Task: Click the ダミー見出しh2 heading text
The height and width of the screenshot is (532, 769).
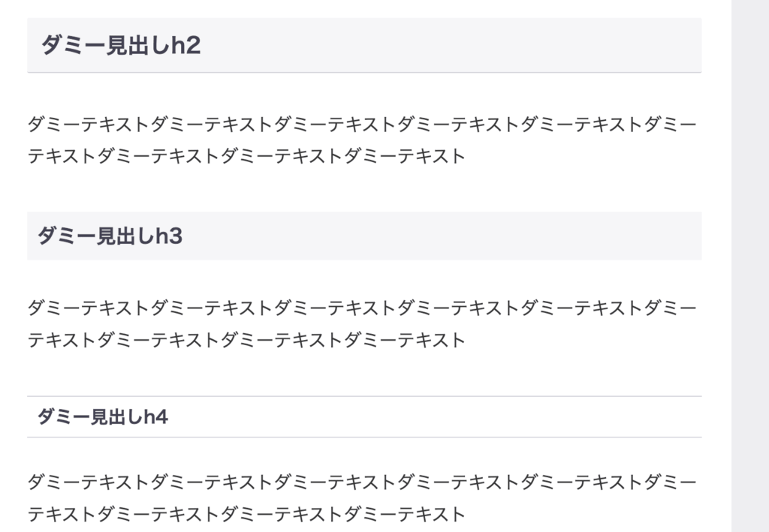Action: point(121,45)
